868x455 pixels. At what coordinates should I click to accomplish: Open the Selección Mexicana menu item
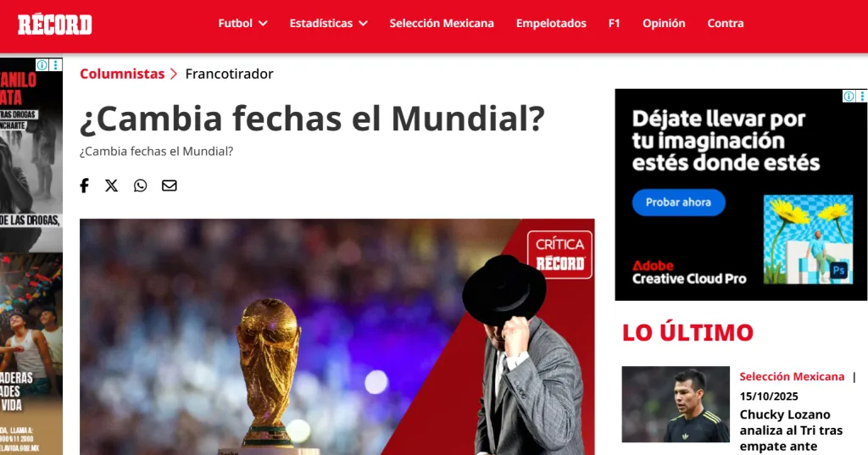tap(442, 23)
